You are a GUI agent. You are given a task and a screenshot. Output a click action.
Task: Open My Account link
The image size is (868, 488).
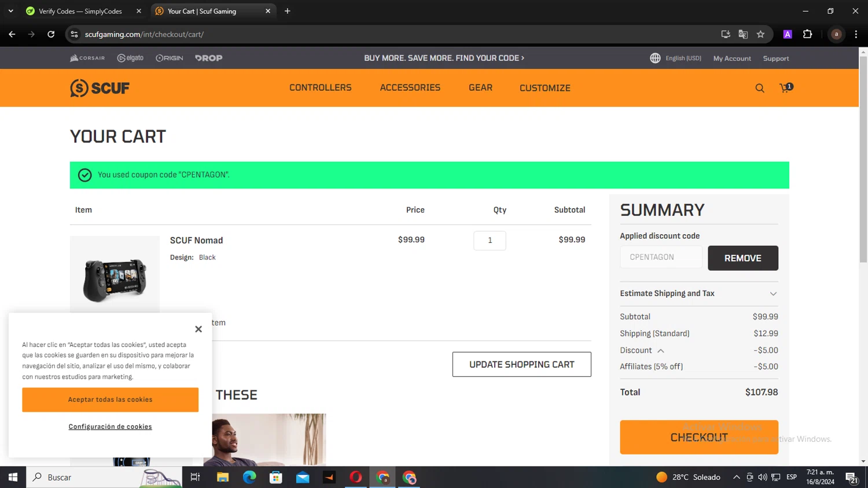(732, 58)
